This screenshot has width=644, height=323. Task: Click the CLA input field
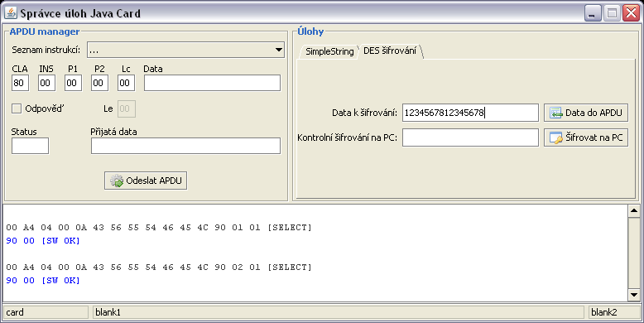(x=20, y=83)
